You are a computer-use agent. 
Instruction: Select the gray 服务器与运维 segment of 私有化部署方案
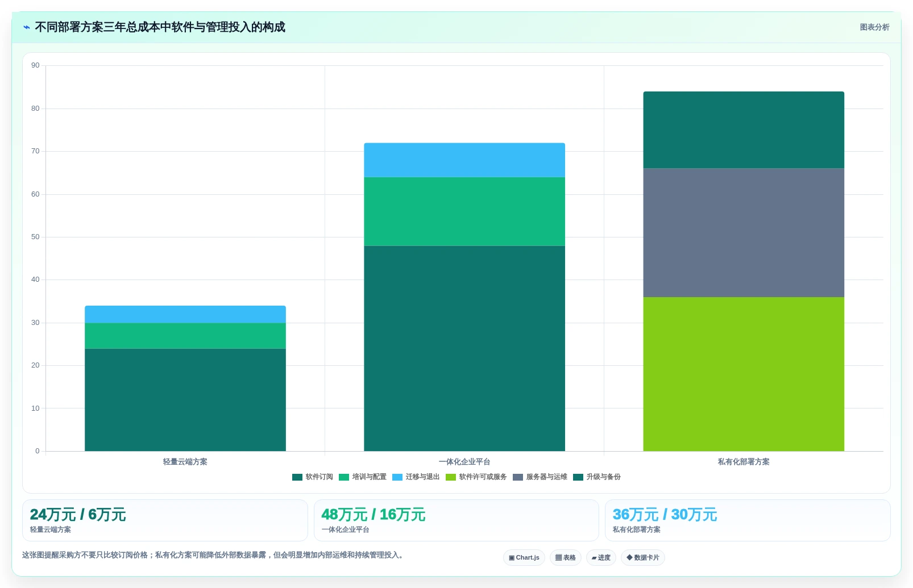(x=744, y=233)
